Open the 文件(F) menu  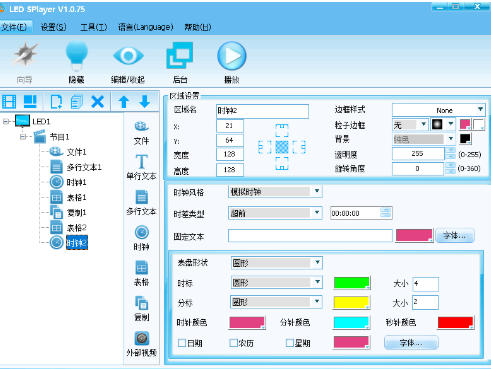[x=14, y=27]
